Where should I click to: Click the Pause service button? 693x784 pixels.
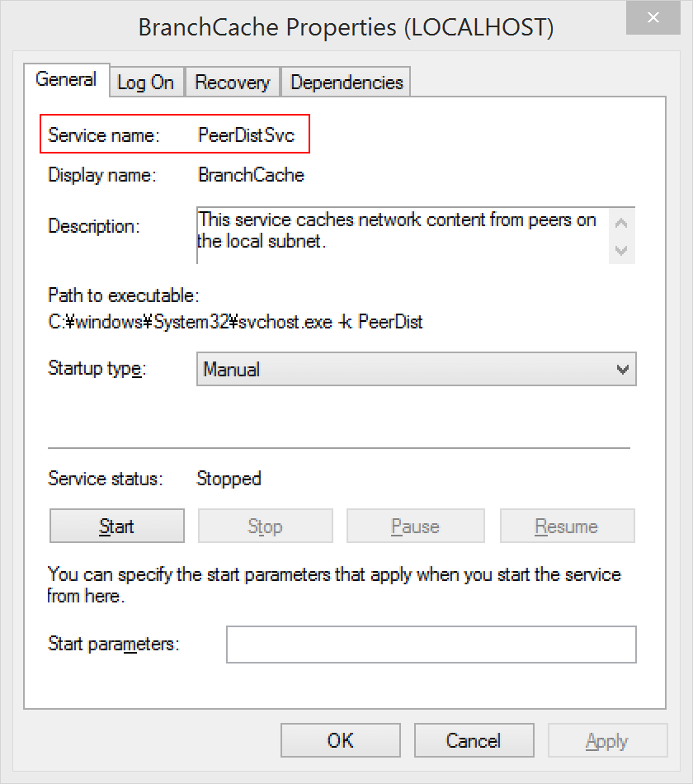point(415,527)
